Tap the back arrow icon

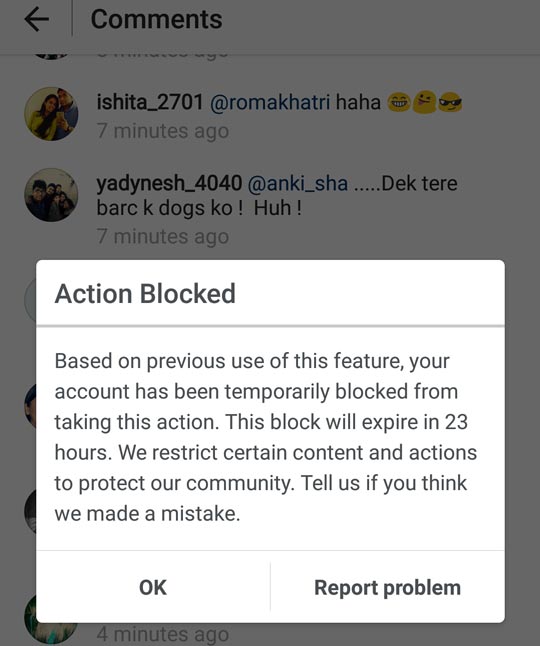pyautogui.click(x=37, y=19)
